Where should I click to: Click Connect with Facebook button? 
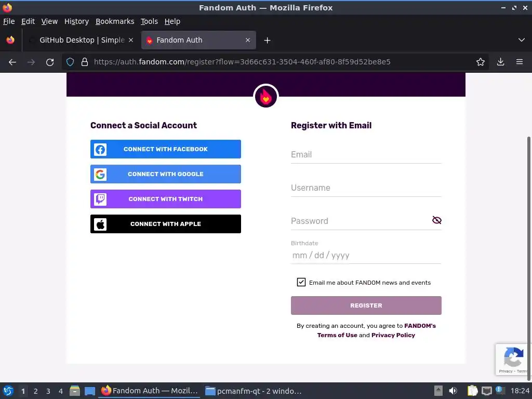[x=166, y=149]
